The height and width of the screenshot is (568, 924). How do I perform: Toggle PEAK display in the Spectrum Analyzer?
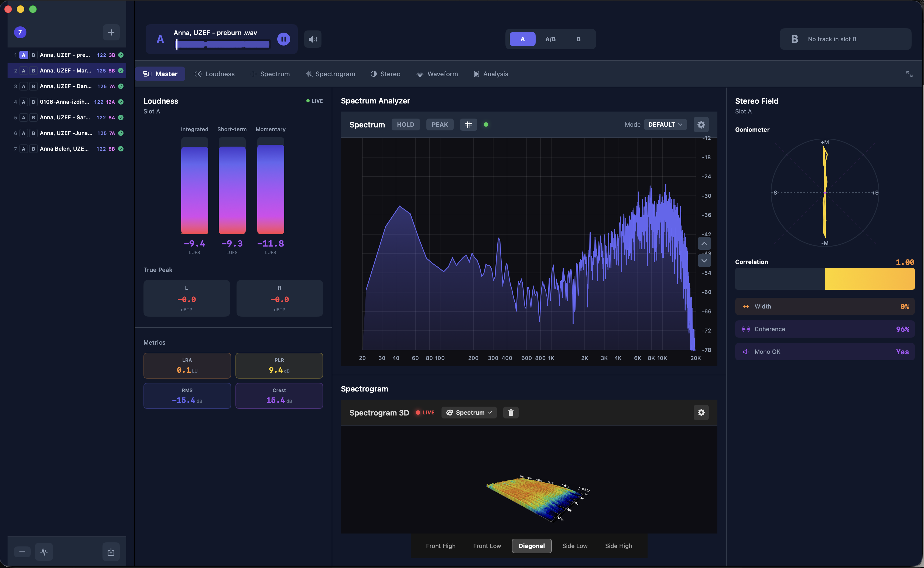439,124
